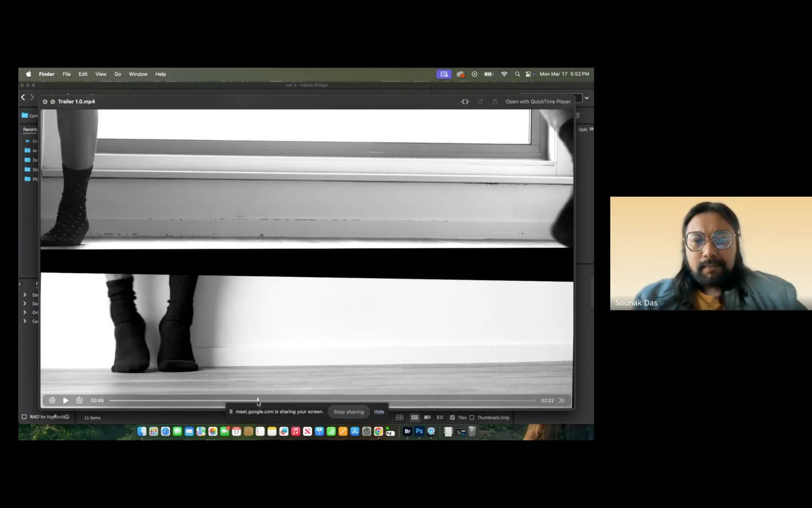Click Open with QuickTime Player
This screenshot has width=812, height=508.
538,102
